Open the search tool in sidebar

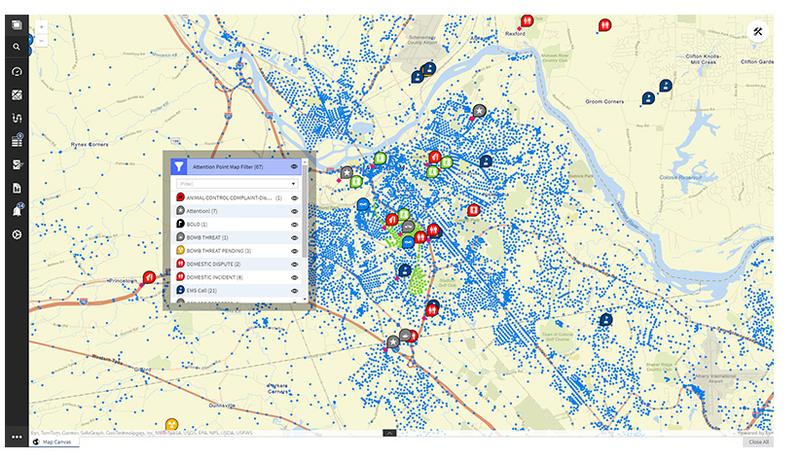[16, 47]
